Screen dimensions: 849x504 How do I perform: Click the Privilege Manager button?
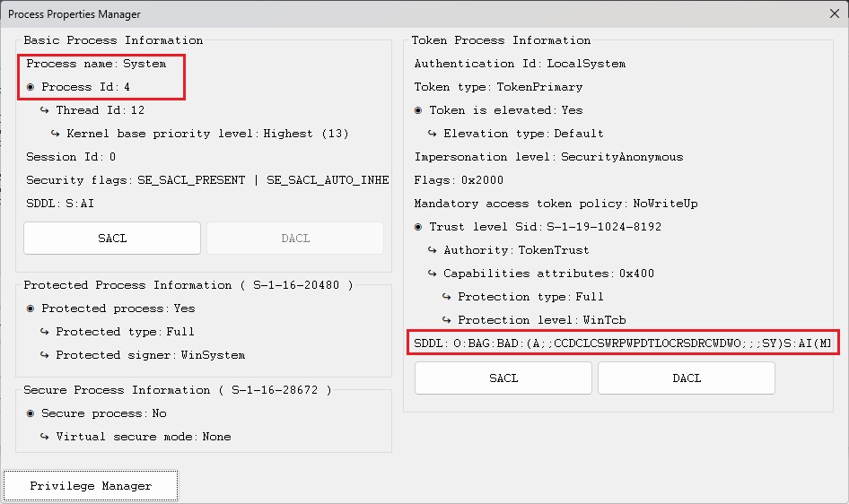[91, 486]
